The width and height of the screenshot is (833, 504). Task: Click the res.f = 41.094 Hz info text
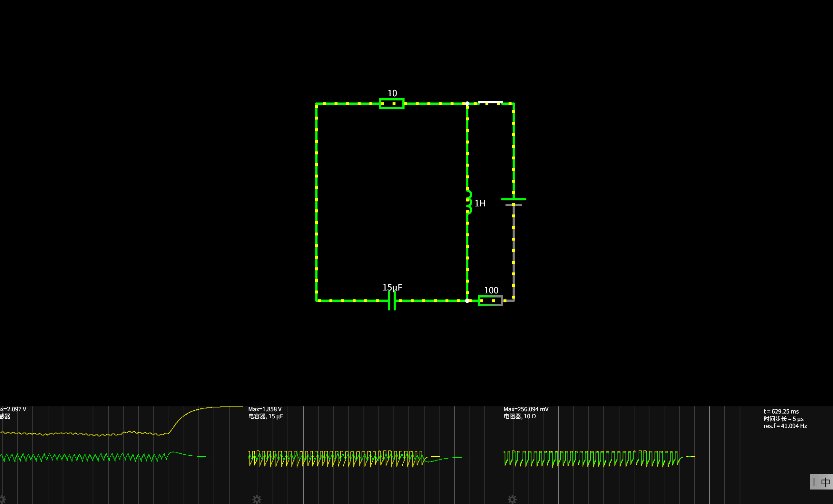785,426
